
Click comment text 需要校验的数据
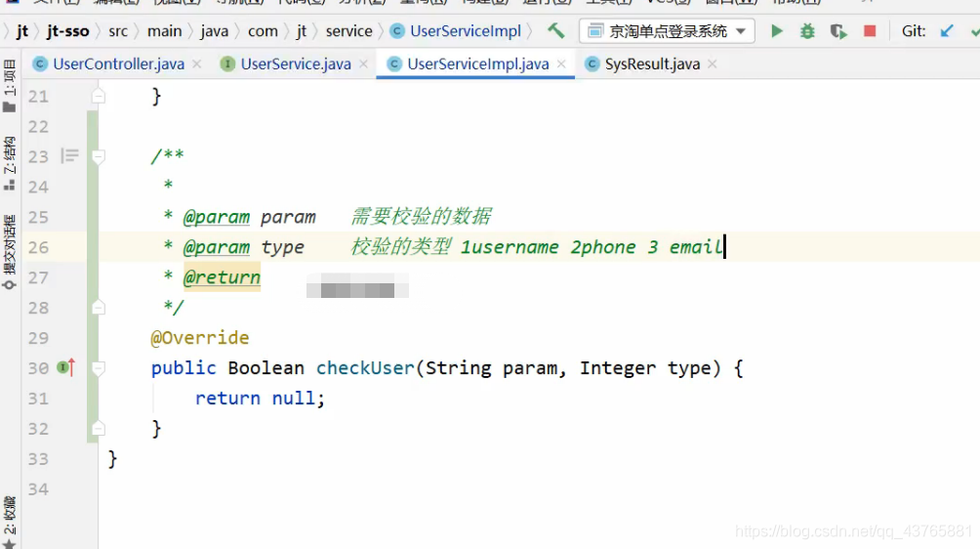(x=421, y=216)
